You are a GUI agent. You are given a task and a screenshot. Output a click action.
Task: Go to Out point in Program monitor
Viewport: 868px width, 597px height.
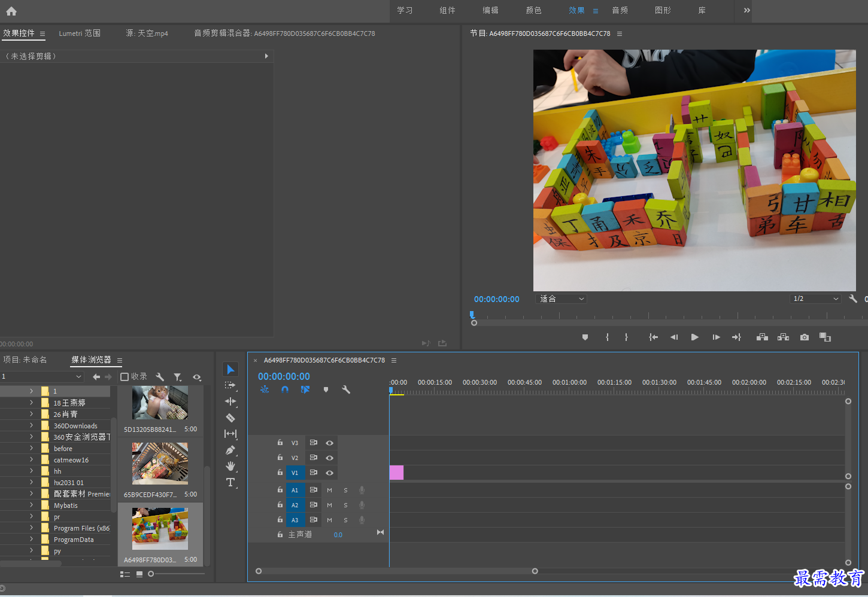[x=736, y=337]
